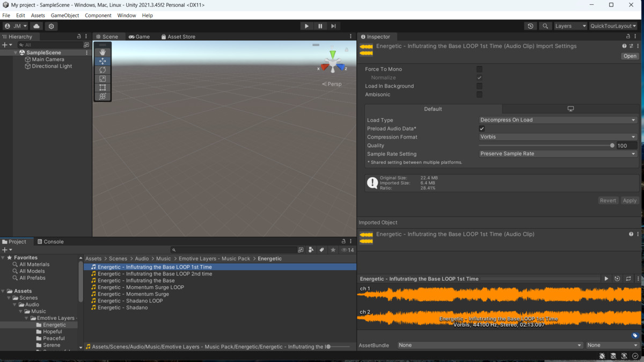Image resolution: width=644 pixels, height=362 pixels.
Task: Play the audio clip preview
Action: 606,279
